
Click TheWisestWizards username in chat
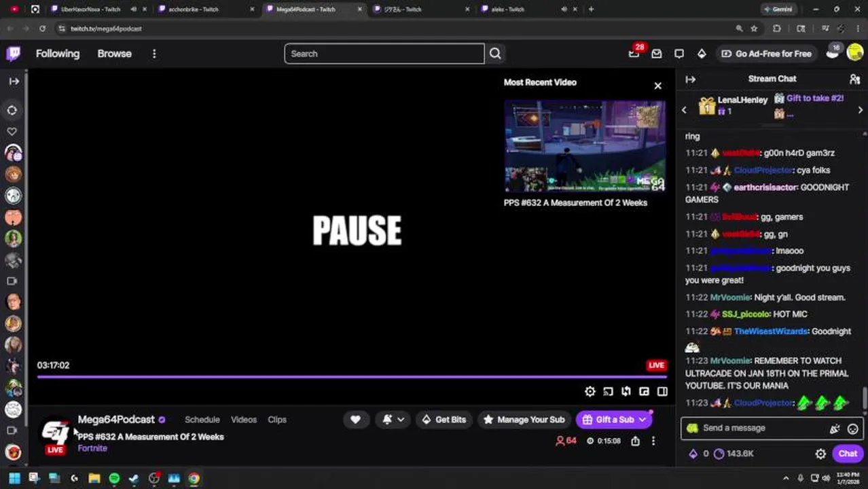point(771,331)
